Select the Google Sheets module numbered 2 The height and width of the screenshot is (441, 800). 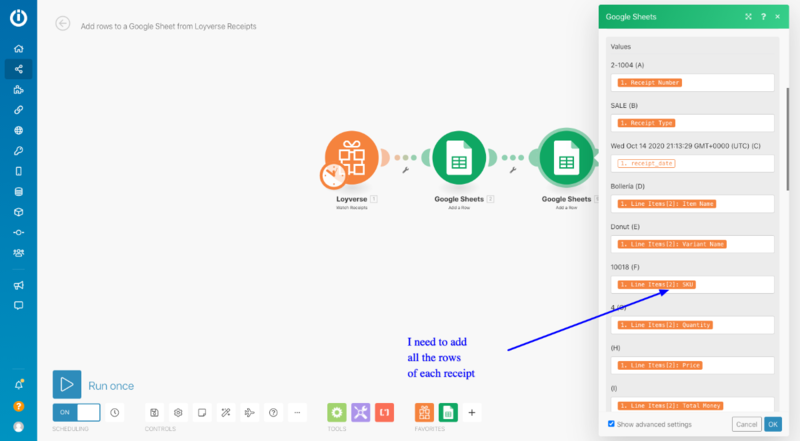(x=459, y=158)
